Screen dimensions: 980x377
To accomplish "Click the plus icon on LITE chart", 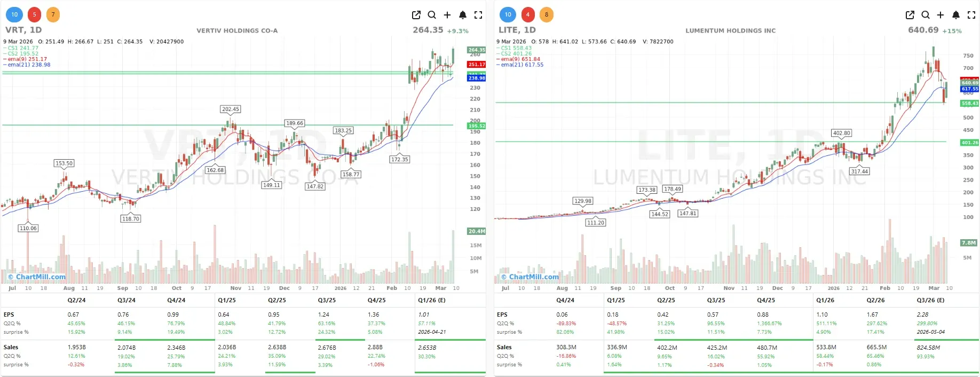I will (941, 15).
